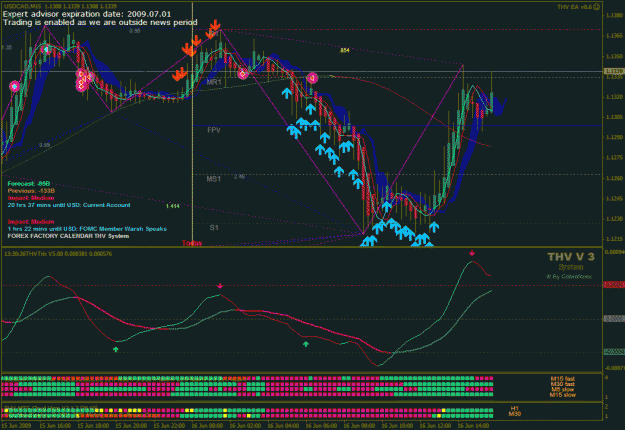Click the FOMC Member Warsh Speaks countdown line
Screen dimensions: 625x430
(87, 229)
